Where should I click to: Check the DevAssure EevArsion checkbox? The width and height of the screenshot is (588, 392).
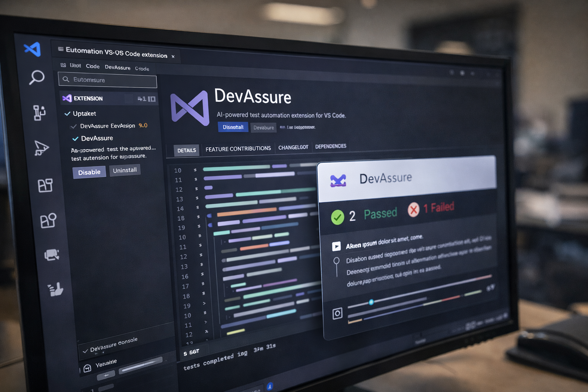pos(73,126)
